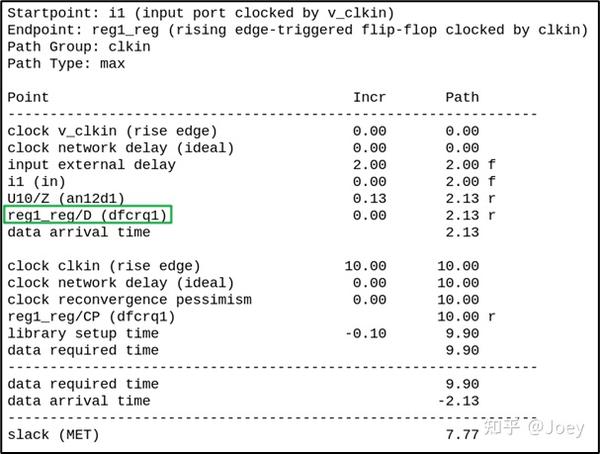Click the 7.77 slack value
Viewport: 600px width, 454px height.
click(x=462, y=435)
